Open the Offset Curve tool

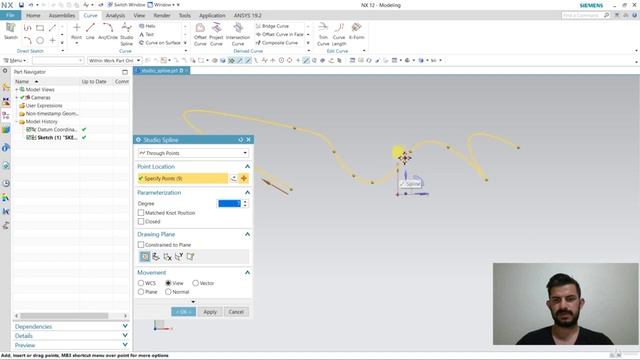pos(200,34)
